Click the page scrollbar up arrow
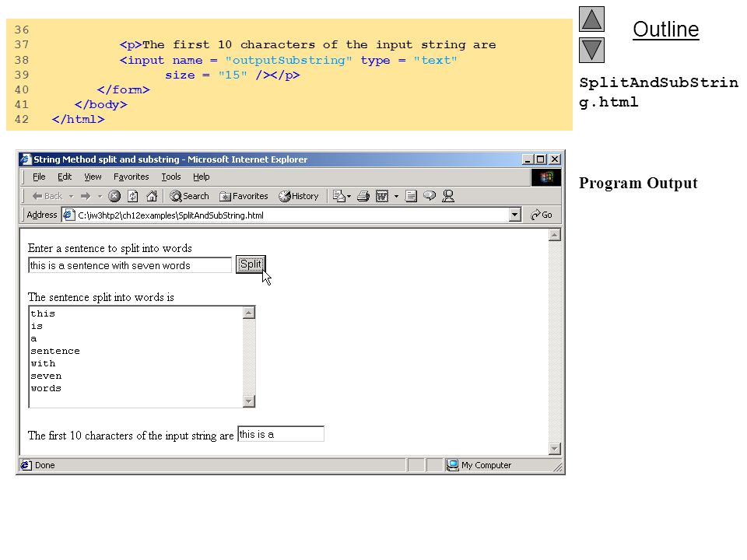The width and height of the screenshot is (747, 560). coord(555,235)
